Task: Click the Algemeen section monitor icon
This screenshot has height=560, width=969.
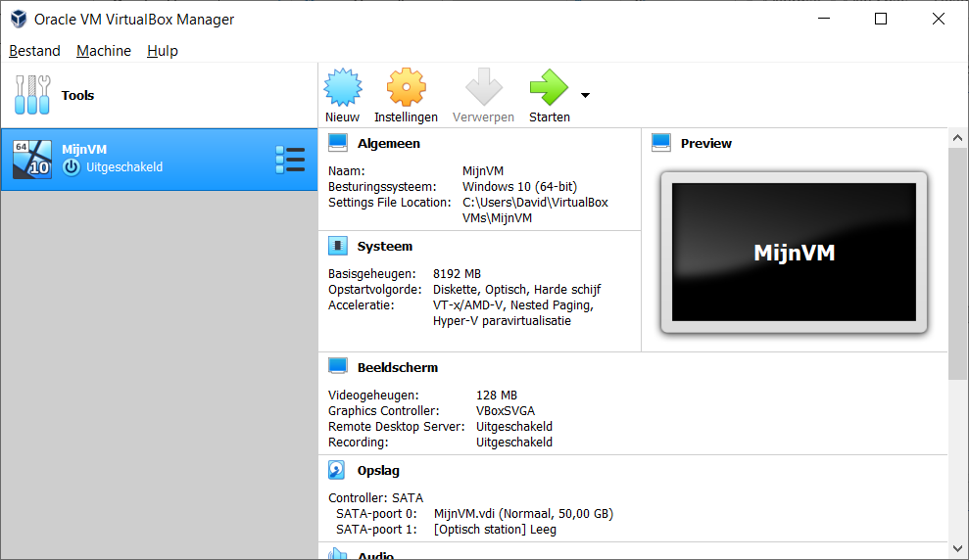Action: 338,143
